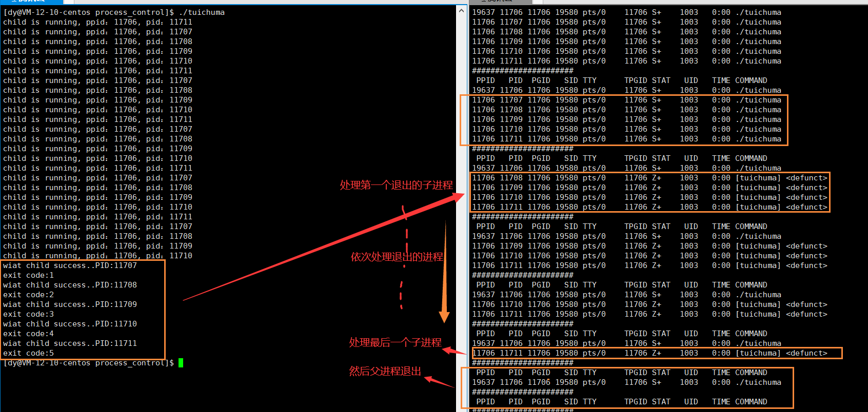
Task: Select the 'exit code:4' output line
Action: coord(28,334)
